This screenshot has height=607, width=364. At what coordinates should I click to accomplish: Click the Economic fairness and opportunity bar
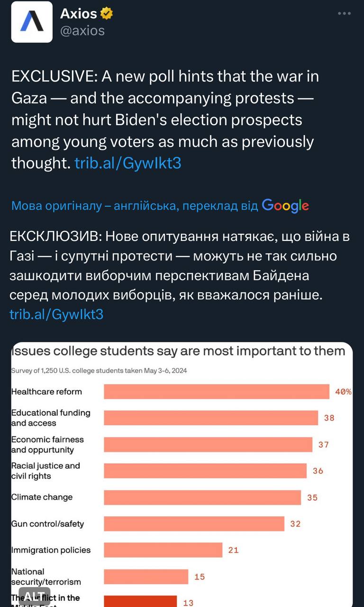208,444
